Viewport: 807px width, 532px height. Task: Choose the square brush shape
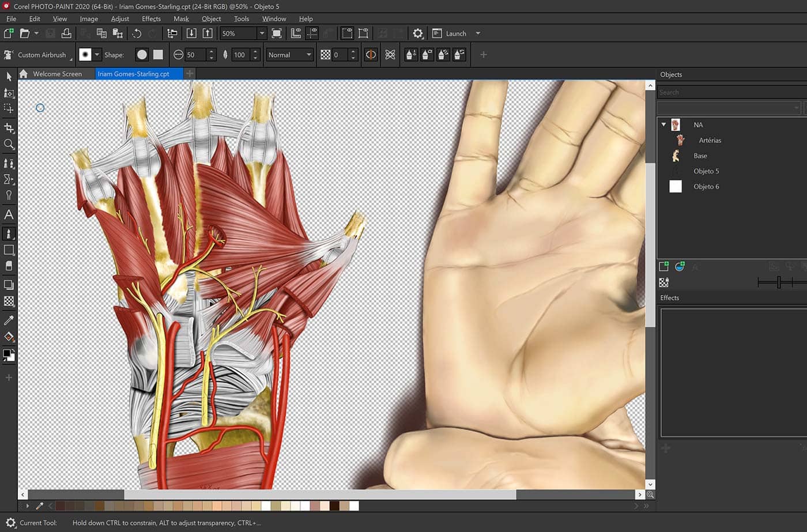[158, 55]
